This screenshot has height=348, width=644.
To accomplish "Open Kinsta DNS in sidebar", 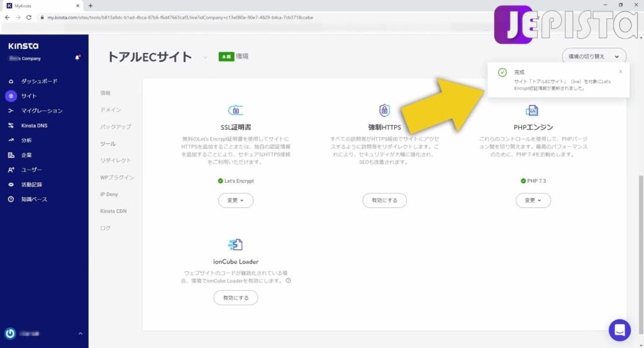I will coord(34,126).
